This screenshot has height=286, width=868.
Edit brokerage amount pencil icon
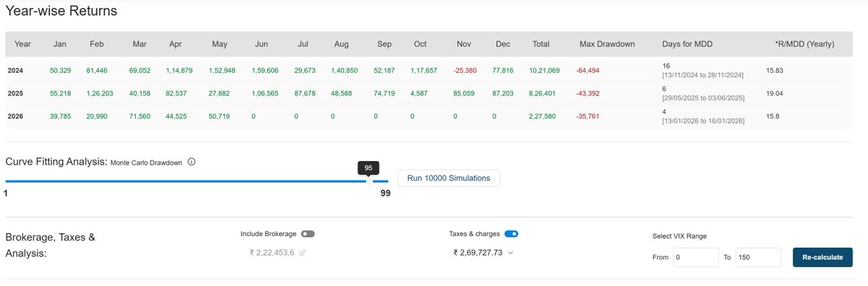[x=302, y=253]
